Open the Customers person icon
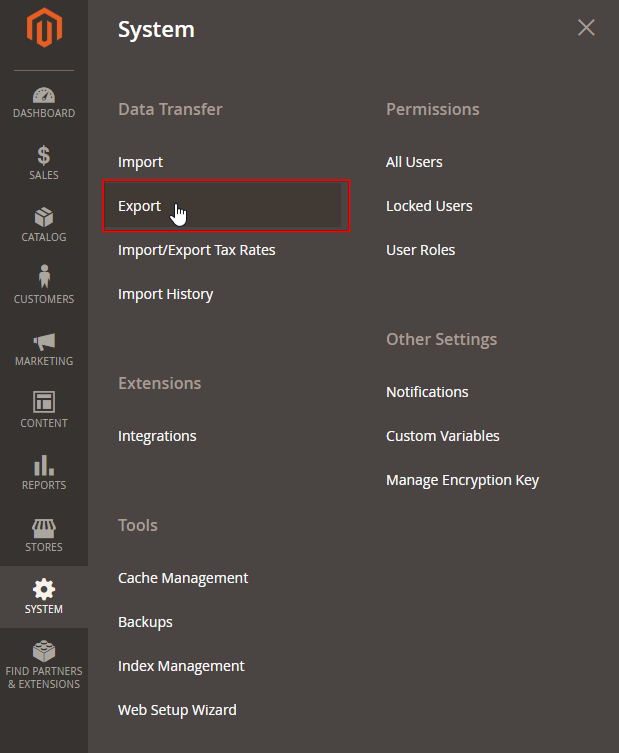Viewport: 619px width, 753px height. 44,277
